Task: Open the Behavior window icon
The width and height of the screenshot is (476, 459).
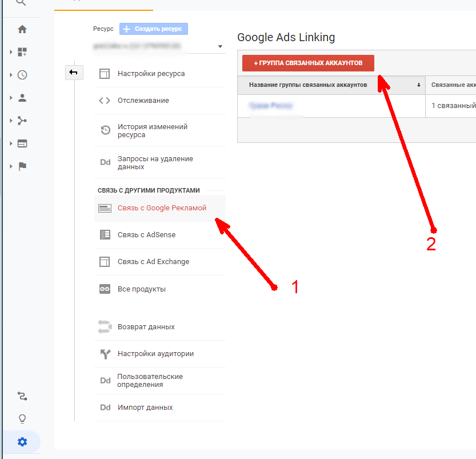Action: pyautogui.click(x=22, y=143)
